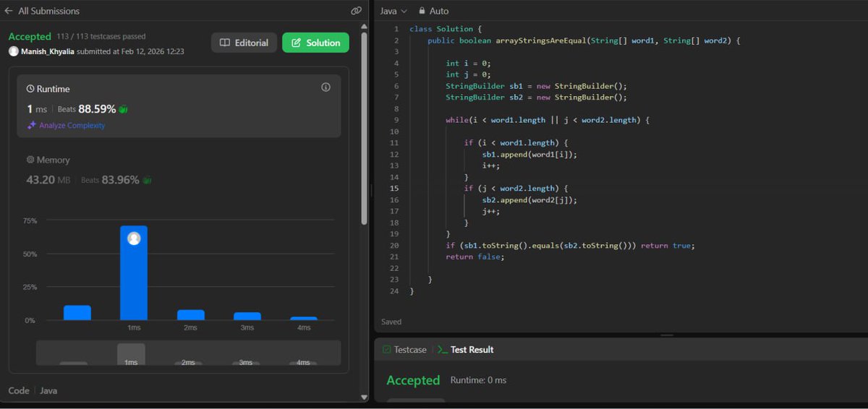Viewport: 868px width, 409px height.
Task: Select the 2ms histogram bar
Action: pos(191,315)
